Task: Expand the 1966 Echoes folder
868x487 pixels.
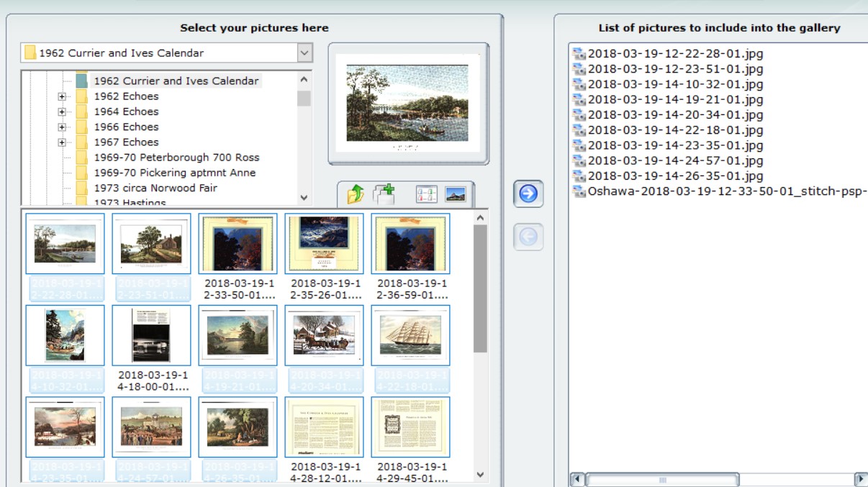Action: tap(62, 127)
